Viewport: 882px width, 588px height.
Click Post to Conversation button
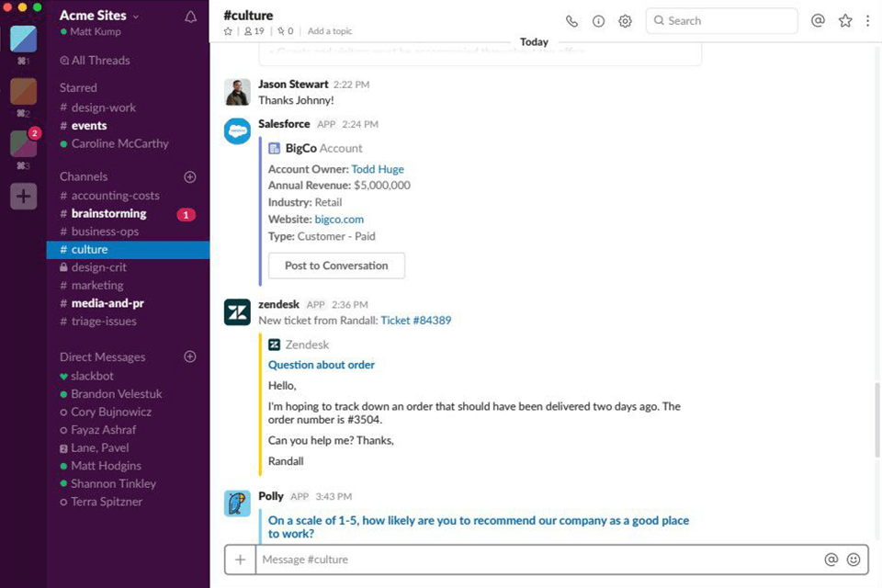click(336, 266)
